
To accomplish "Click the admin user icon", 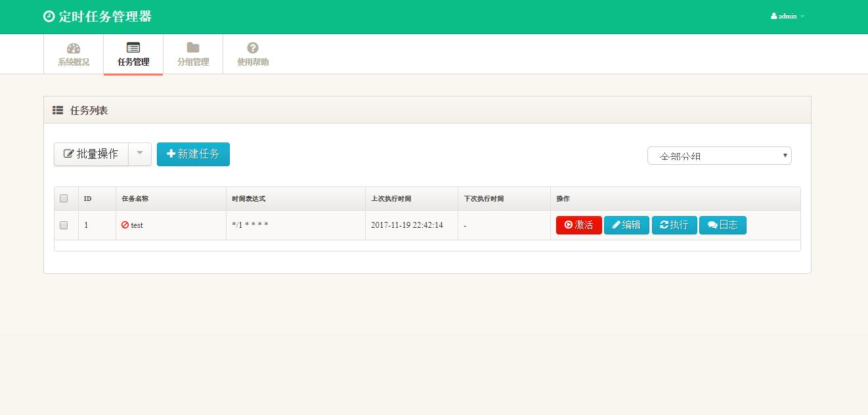I will (774, 16).
